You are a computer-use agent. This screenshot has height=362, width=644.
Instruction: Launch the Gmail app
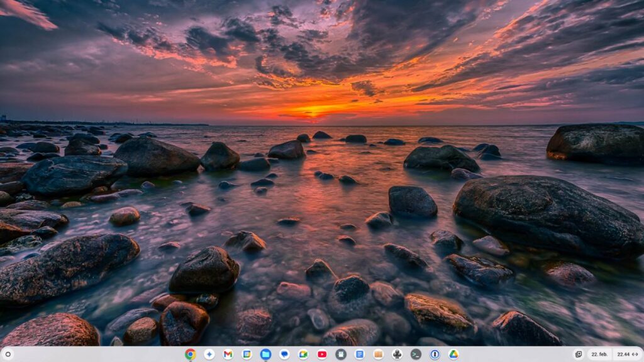click(x=228, y=354)
